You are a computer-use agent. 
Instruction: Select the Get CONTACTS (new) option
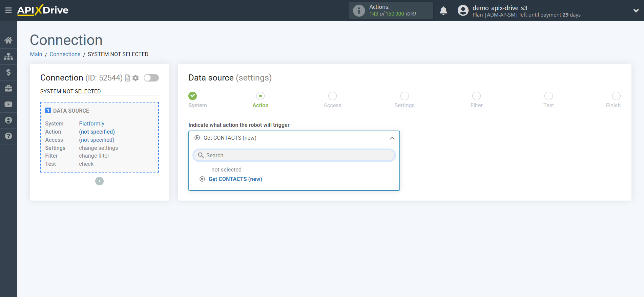click(x=235, y=179)
